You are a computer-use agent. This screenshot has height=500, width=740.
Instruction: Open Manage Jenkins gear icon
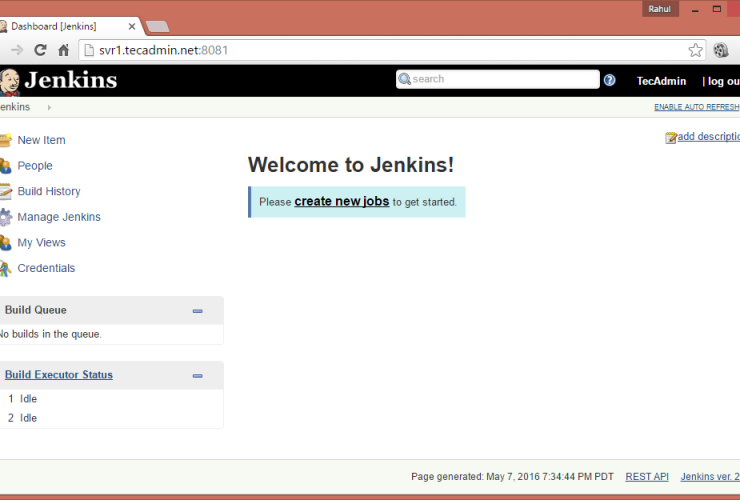(5, 217)
